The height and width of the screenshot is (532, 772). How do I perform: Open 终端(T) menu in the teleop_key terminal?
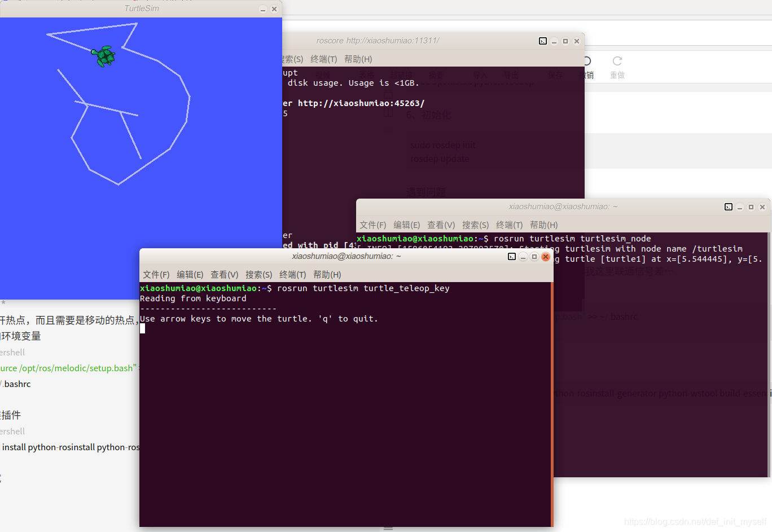click(x=293, y=275)
